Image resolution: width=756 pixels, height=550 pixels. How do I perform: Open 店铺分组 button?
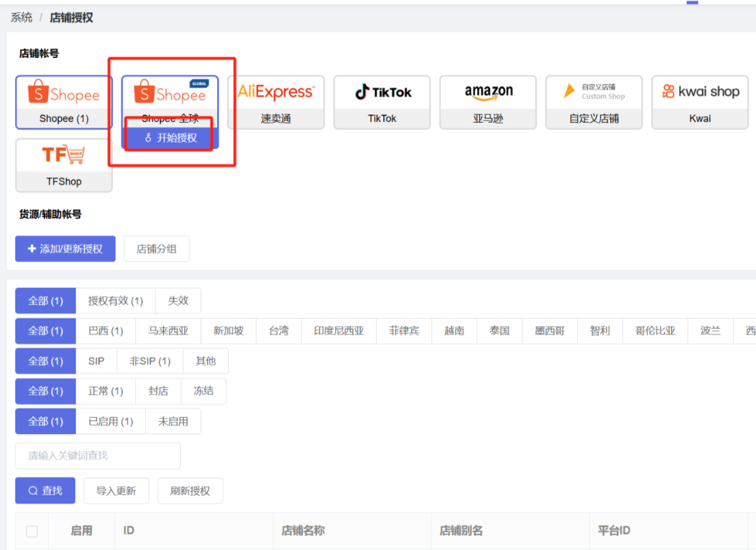tap(157, 249)
